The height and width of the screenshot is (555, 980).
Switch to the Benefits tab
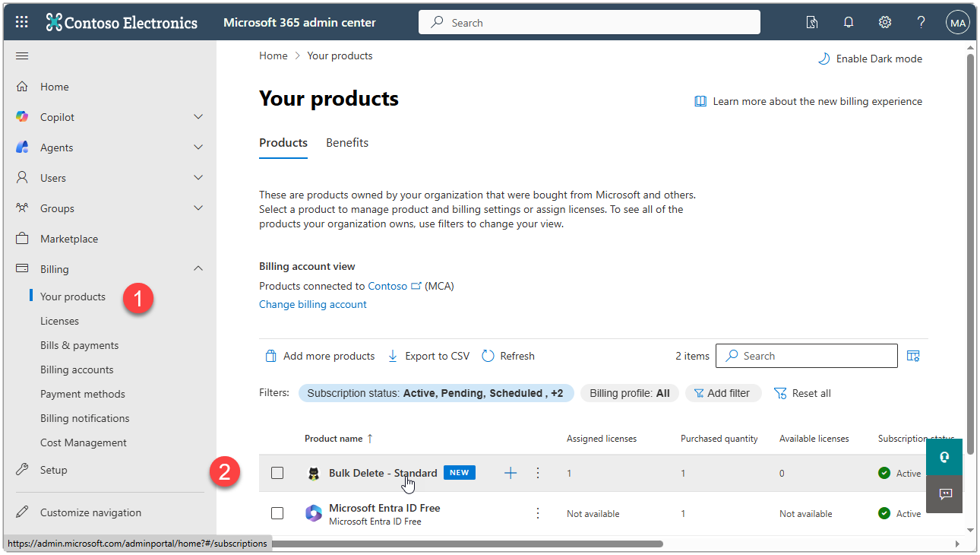pyautogui.click(x=346, y=142)
